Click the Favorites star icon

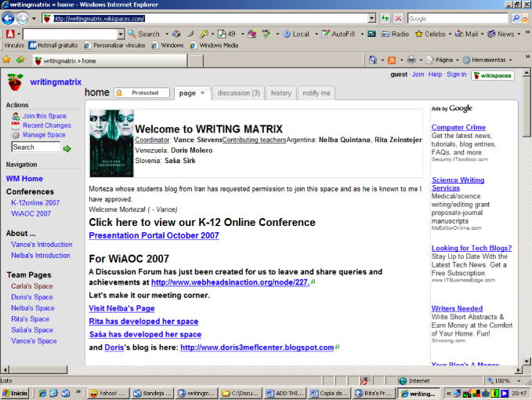click(6, 60)
